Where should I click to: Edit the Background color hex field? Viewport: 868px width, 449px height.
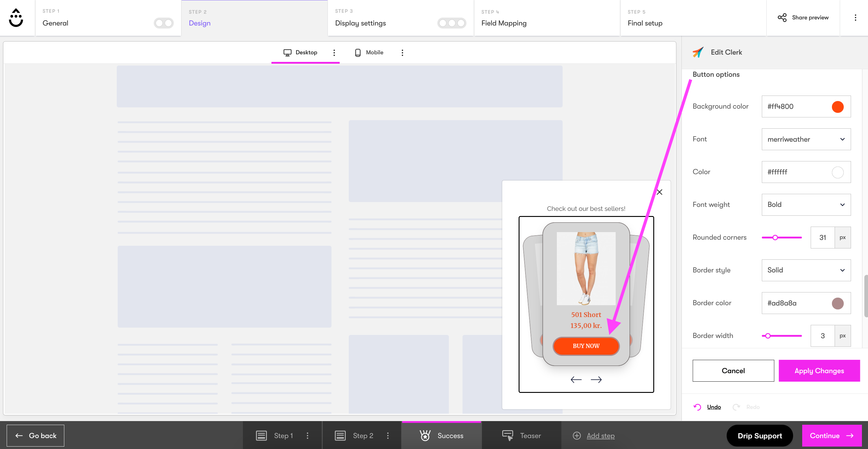806,106
